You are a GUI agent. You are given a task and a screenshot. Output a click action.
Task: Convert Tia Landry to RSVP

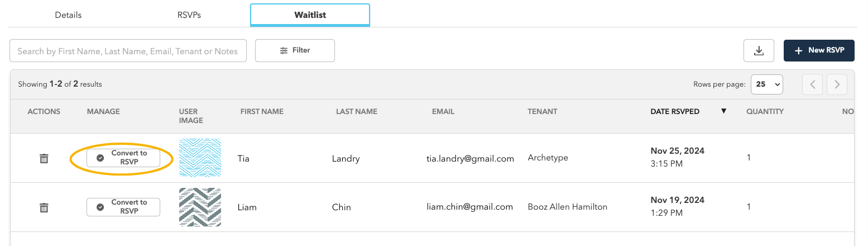[123, 158]
